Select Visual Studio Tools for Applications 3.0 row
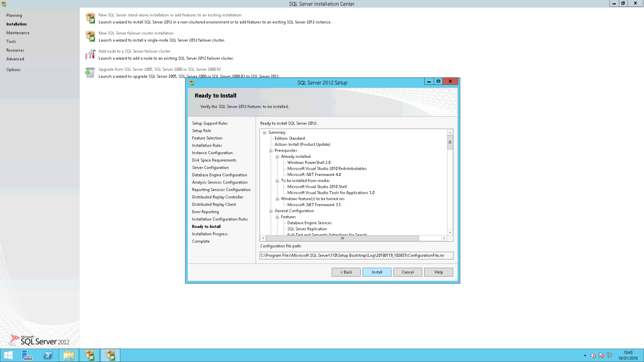The width and height of the screenshot is (644, 362). pyautogui.click(x=331, y=193)
